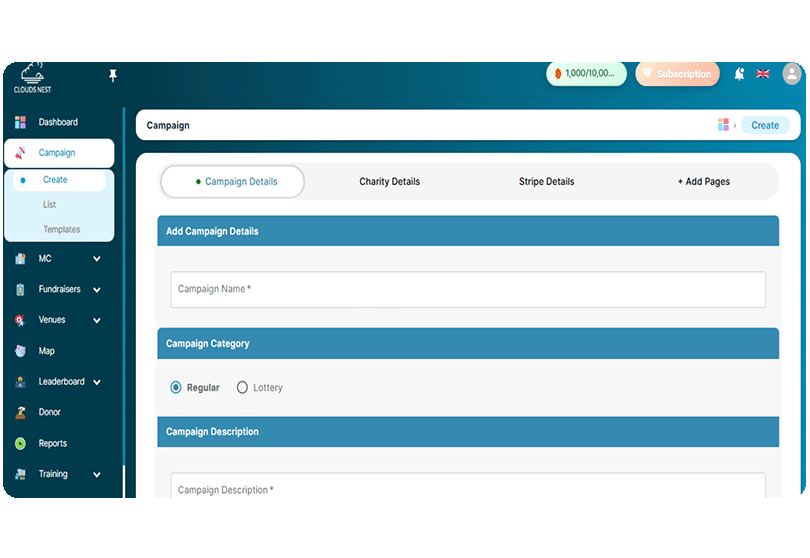The height and width of the screenshot is (558, 810).
Task: Click the MC sidebar icon
Action: pyautogui.click(x=20, y=258)
